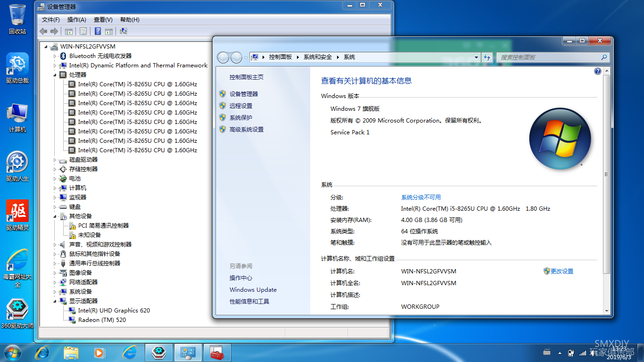Click the 搜索控制面板 search field
Viewport: 644px width, 362px height.
(548, 57)
